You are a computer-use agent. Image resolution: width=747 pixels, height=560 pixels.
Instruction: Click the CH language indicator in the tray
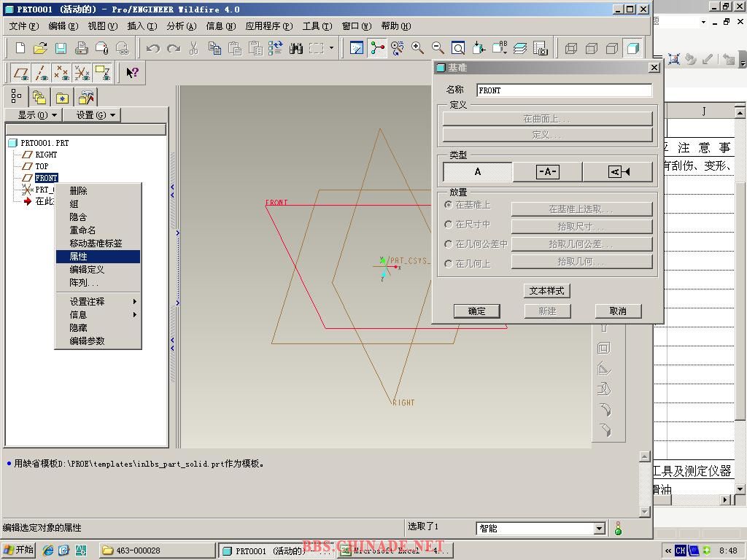pos(681,551)
